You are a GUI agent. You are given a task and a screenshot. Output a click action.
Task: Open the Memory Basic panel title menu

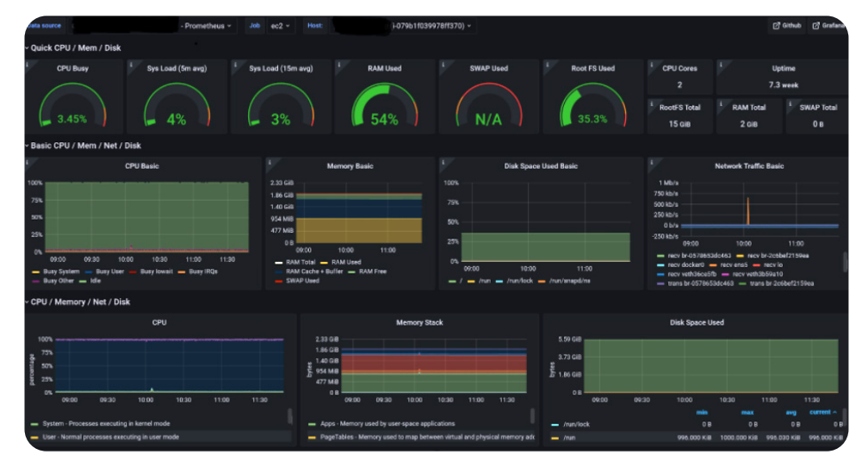point(350,166)
